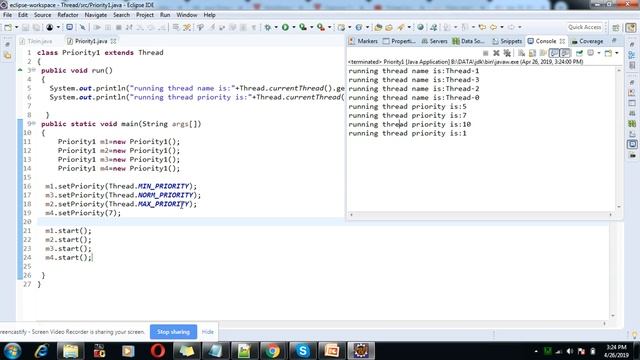This screenshot has width=640, height=360.
Task: Collapse the run() method fold marker
Action: click(x=33, y=70)
